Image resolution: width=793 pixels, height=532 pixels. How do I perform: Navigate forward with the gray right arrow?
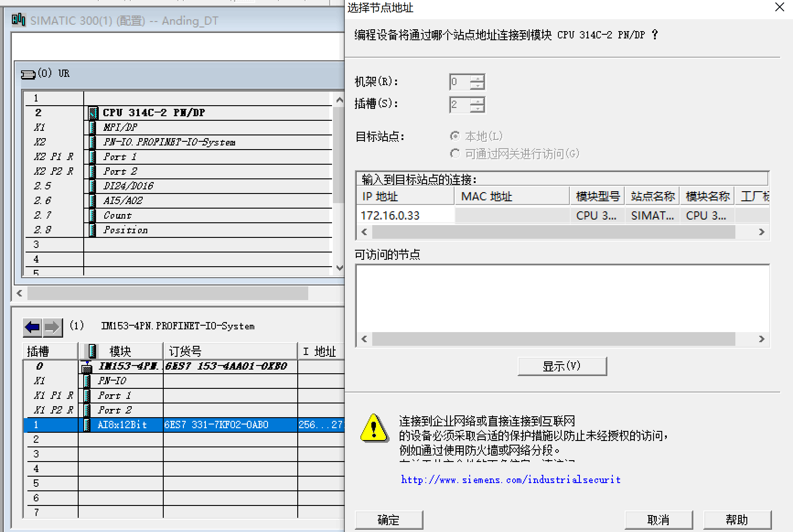53,327
